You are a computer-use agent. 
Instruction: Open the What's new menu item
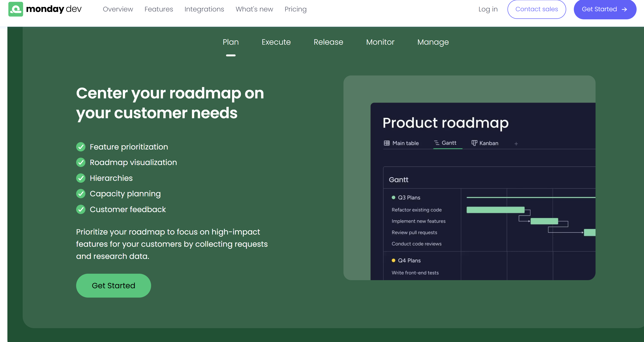pyautogui.click(x=254, y=9)
